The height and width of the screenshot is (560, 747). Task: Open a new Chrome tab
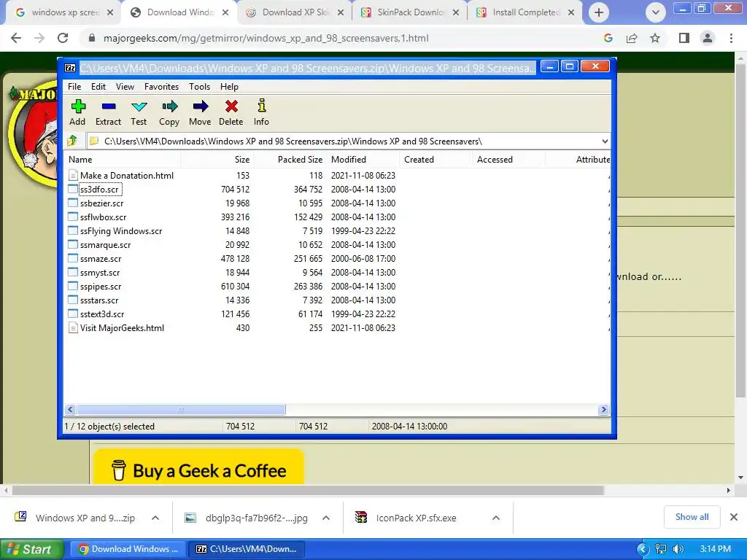click(x=599, y=13)
